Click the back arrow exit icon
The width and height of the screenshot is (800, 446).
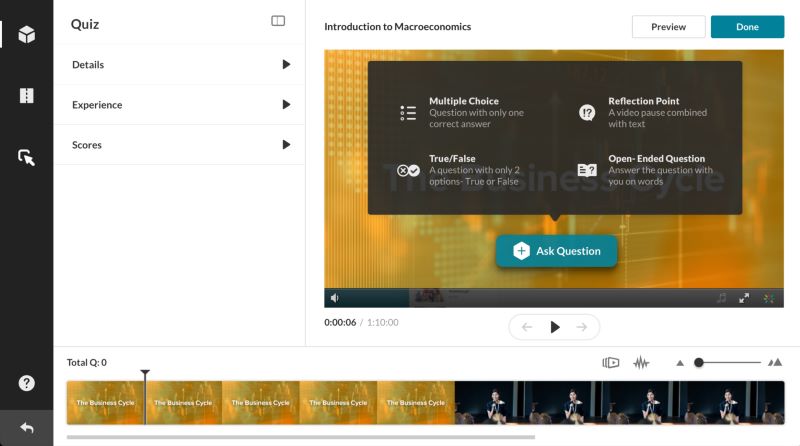[27, 428]
